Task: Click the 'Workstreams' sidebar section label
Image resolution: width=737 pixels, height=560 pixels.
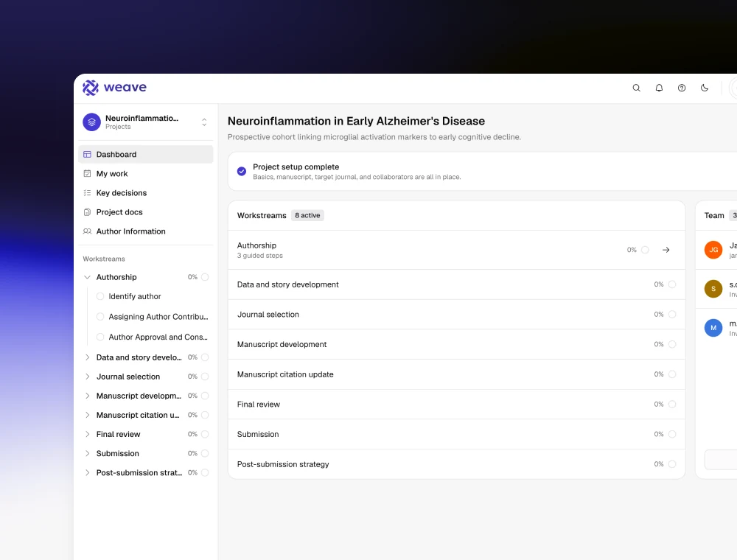Action: pyautogui.click(x=104, y=259)
